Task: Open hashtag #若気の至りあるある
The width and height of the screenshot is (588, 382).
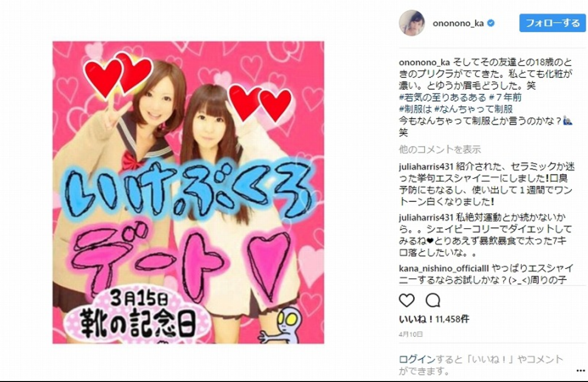Action: pos(442,97)
